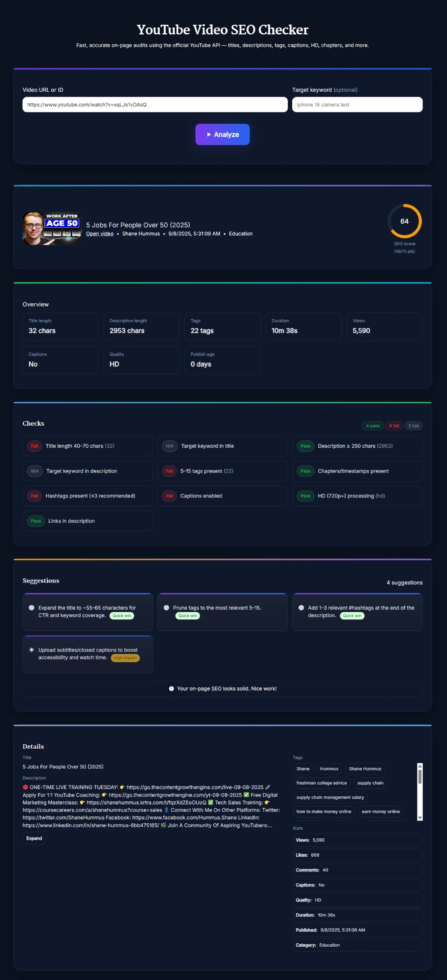This screenshot has height=980, width=447.
Task: Click the tags list scroll down arrow
Action: click(x=420, y=818)
